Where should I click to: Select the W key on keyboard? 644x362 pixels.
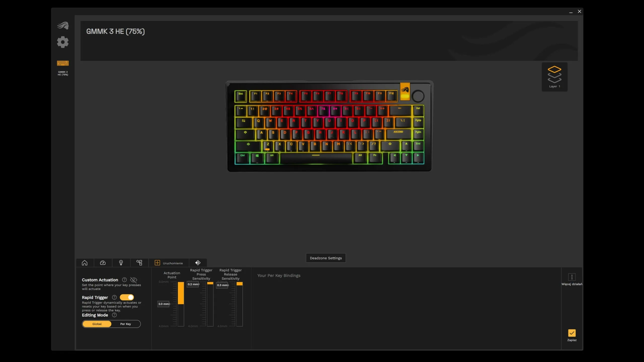[x=270, y=122]
